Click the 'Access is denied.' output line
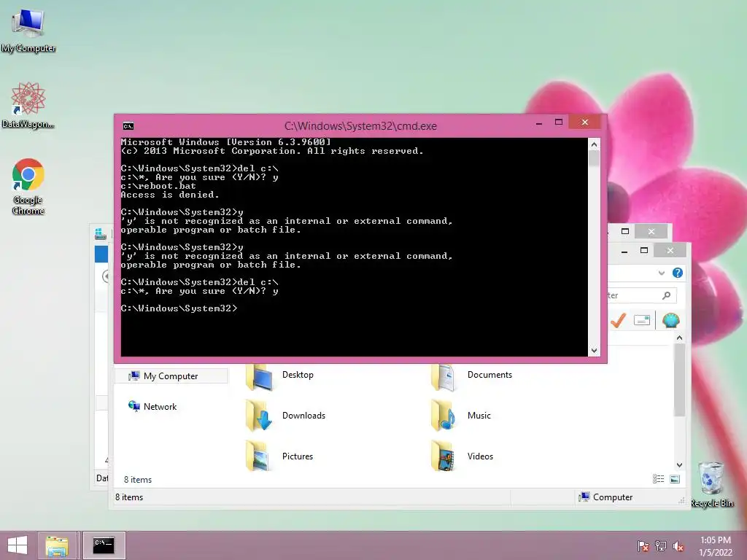The width and height of the screenshot is (747, 560). click(170, 195)
